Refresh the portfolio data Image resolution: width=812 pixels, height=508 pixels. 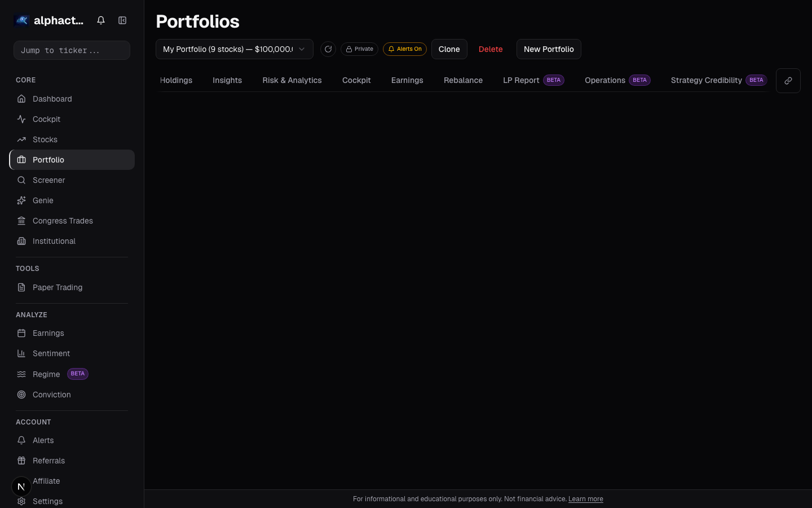328,49
